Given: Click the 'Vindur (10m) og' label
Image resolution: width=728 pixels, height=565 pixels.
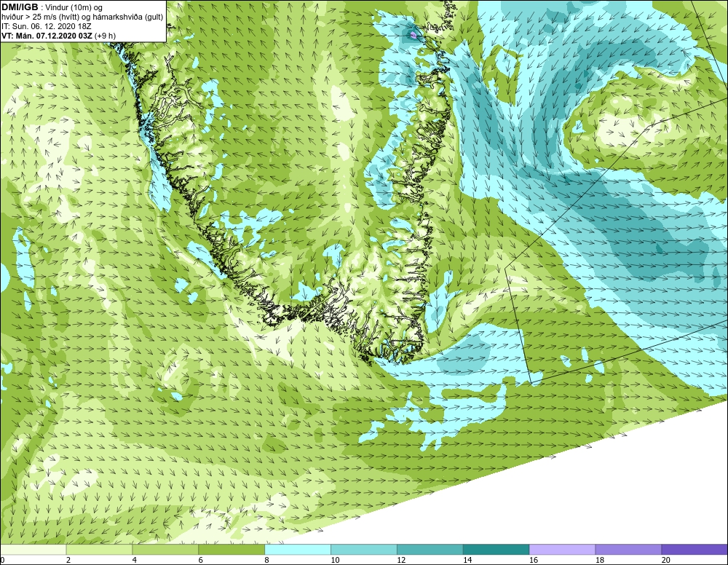Looking at the screenshot, I should tap(74, 8).
